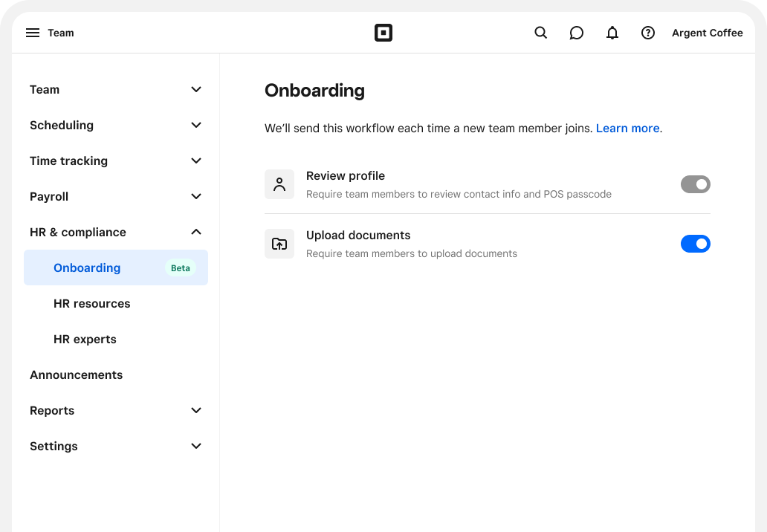
Task: Select the Scheduling sidebar label
Action: point(62,125)
